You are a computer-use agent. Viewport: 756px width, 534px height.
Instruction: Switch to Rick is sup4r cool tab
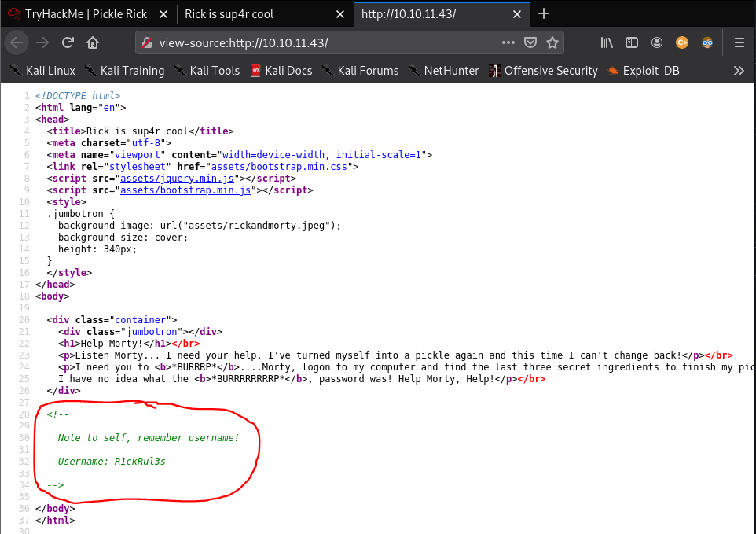(x=265, y=14)
